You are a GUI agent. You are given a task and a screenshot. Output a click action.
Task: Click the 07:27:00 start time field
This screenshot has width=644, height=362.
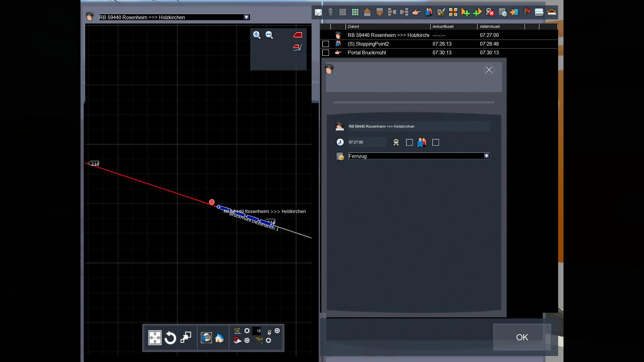pos(367,142)
